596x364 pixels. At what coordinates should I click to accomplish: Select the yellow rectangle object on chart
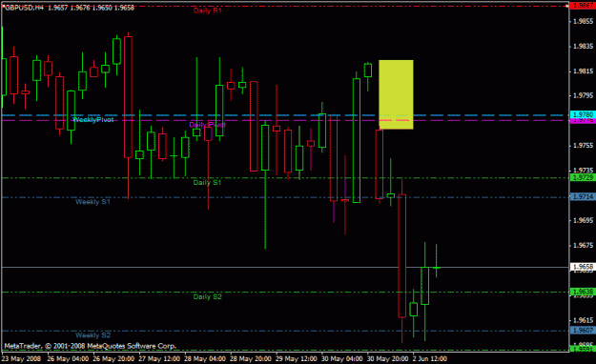(x=396, y=94)
